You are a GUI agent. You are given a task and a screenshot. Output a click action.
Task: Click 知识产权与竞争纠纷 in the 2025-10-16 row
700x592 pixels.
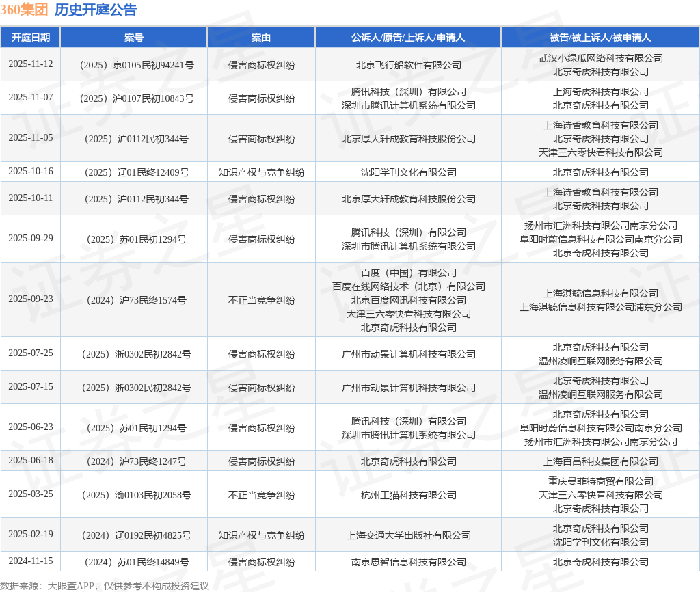coord(261,172)
